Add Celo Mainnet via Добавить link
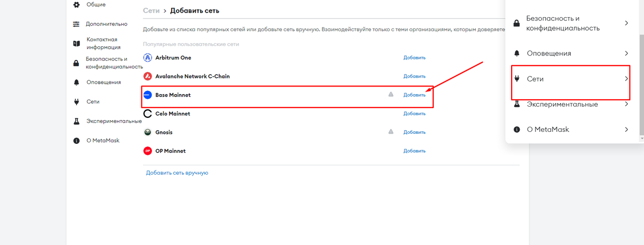Viewport: 644px width, 245px height. [x=415, y=114]
